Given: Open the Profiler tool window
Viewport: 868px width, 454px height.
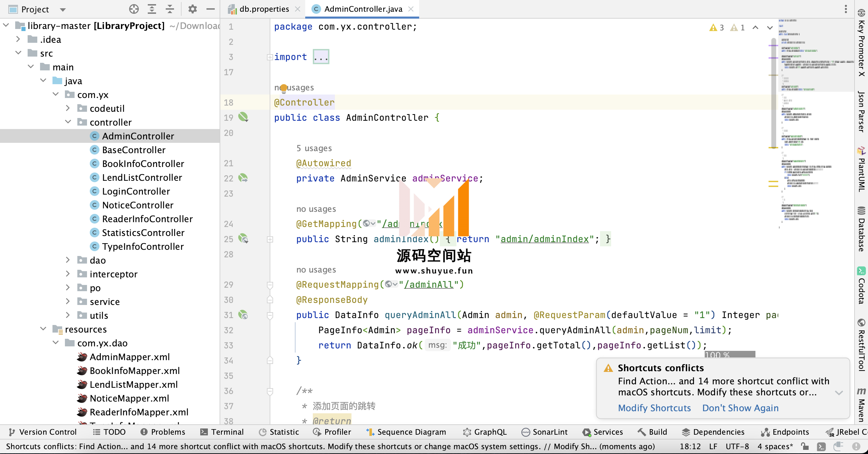Looking at the screenshot, I should coord(332,432).
